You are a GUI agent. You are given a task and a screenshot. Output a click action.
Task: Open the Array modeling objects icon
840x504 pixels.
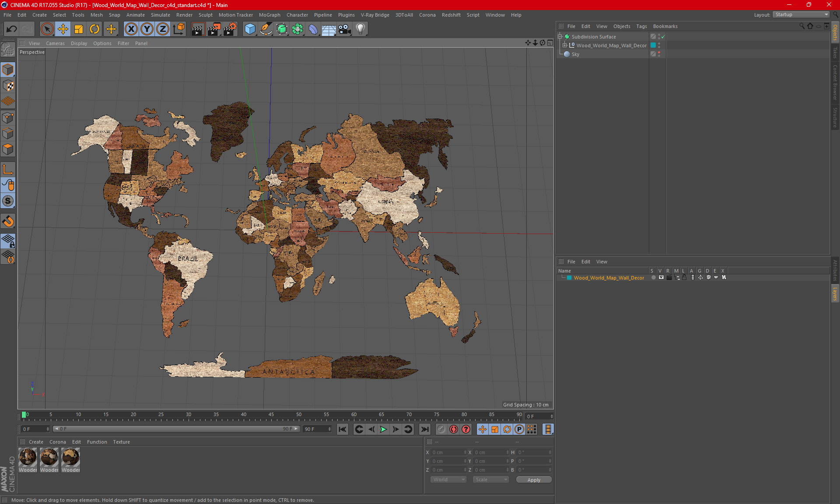(x=297, y=29)
